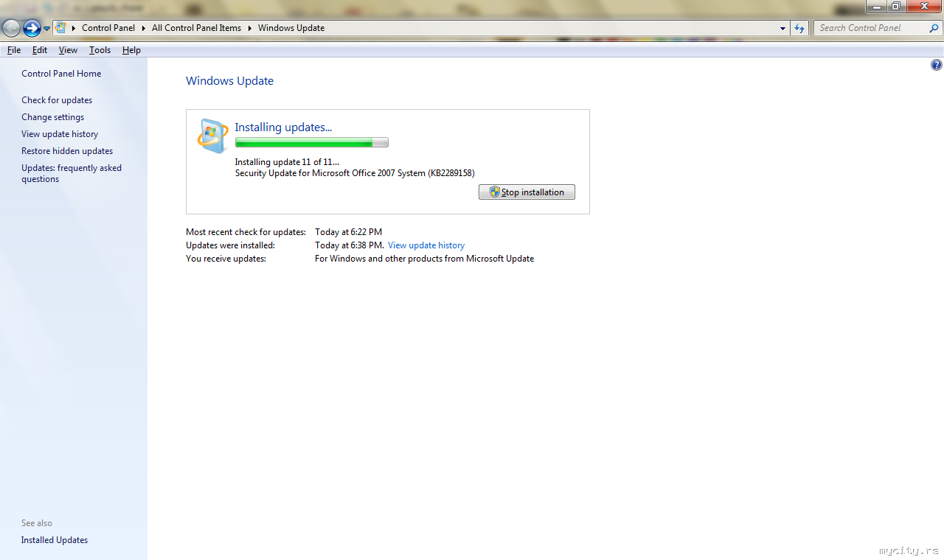The height and width of the screenshot is (560, 944).
Task: Click the blue Help question mark icon
Action: point(937,65)
